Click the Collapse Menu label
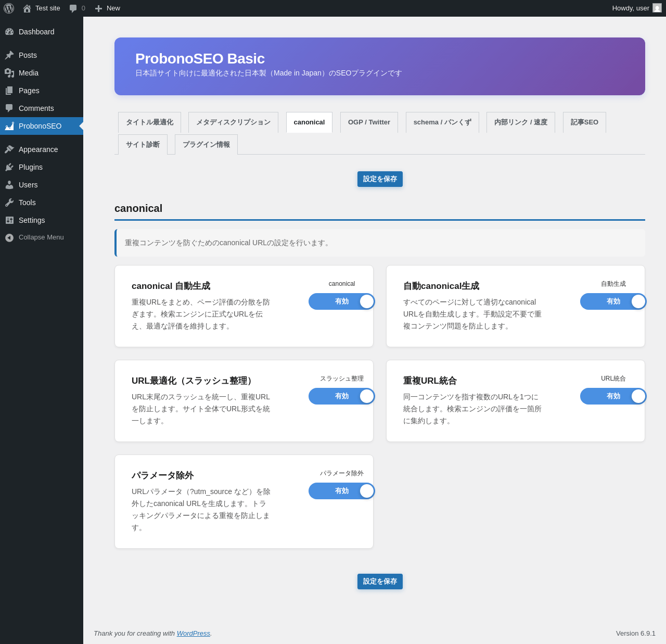The width and height of the screenshot is (666, 644). [x=41, y=237]
